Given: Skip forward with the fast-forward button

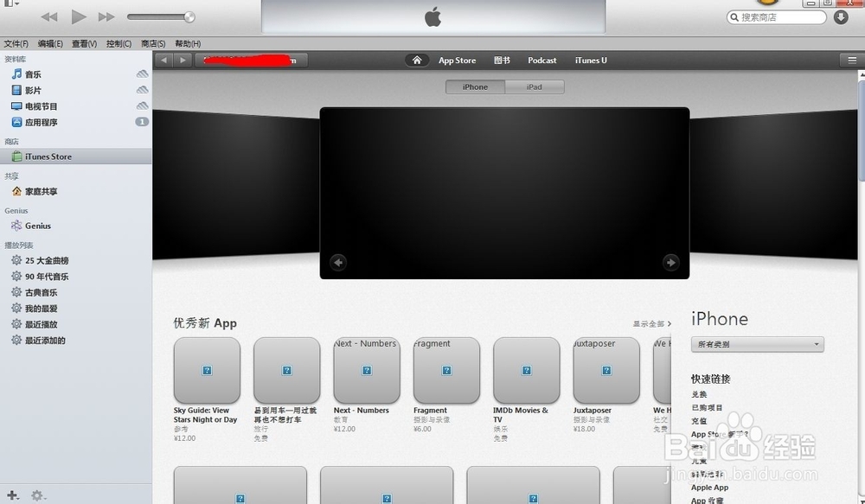Looking at the screenshot, I should pyautogui.click(x=106, y=17).
